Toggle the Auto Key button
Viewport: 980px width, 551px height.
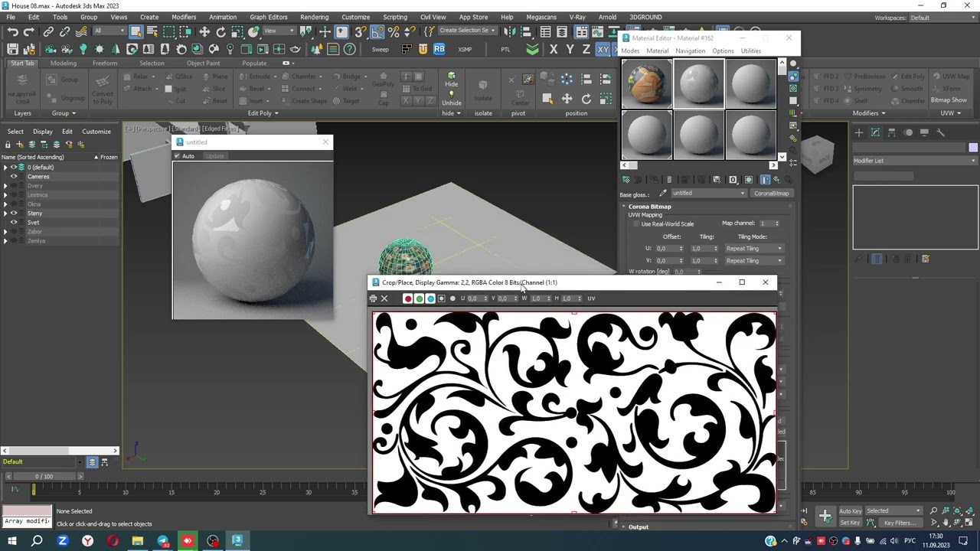click(851, 511)
